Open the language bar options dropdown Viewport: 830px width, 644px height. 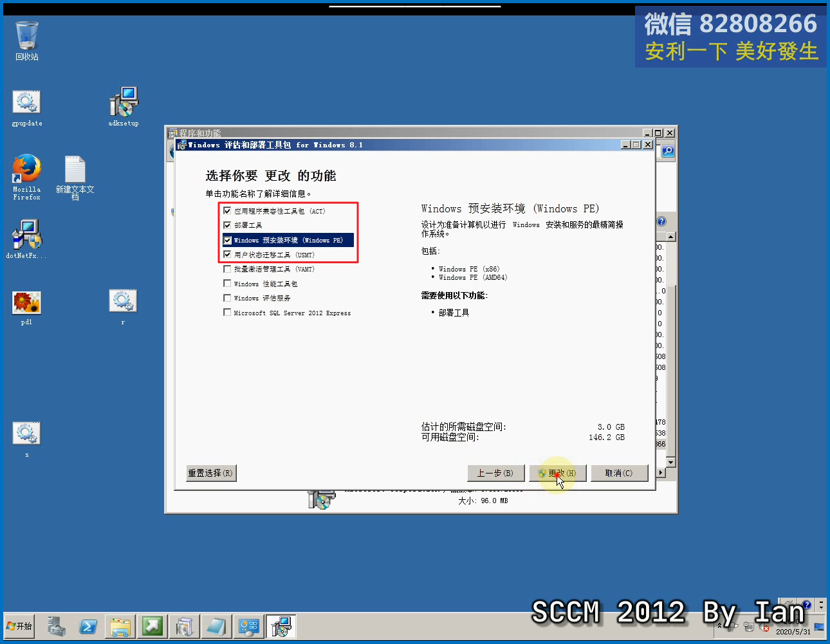coord(821,605)
